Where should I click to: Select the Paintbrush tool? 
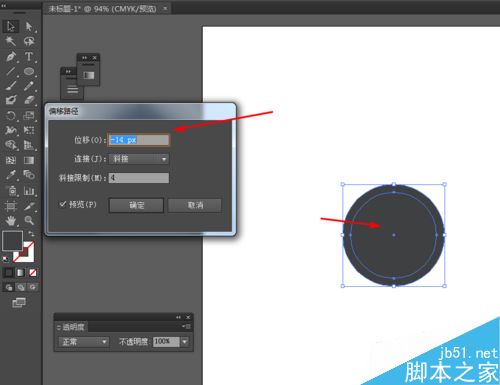coord(11,85)
